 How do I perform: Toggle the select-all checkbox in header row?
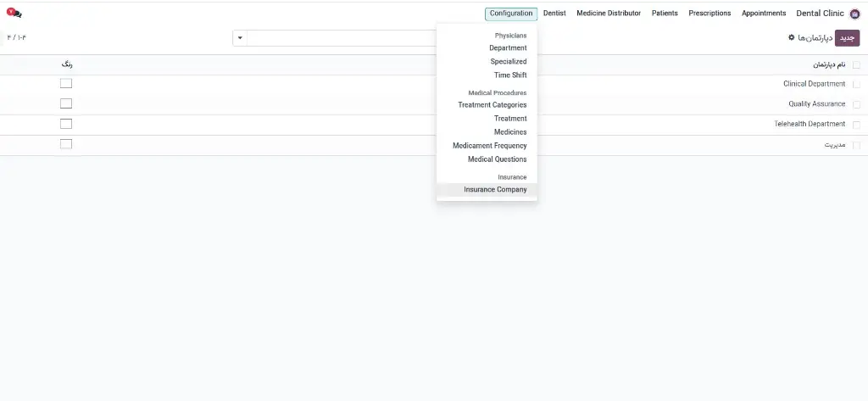(856, 64)
